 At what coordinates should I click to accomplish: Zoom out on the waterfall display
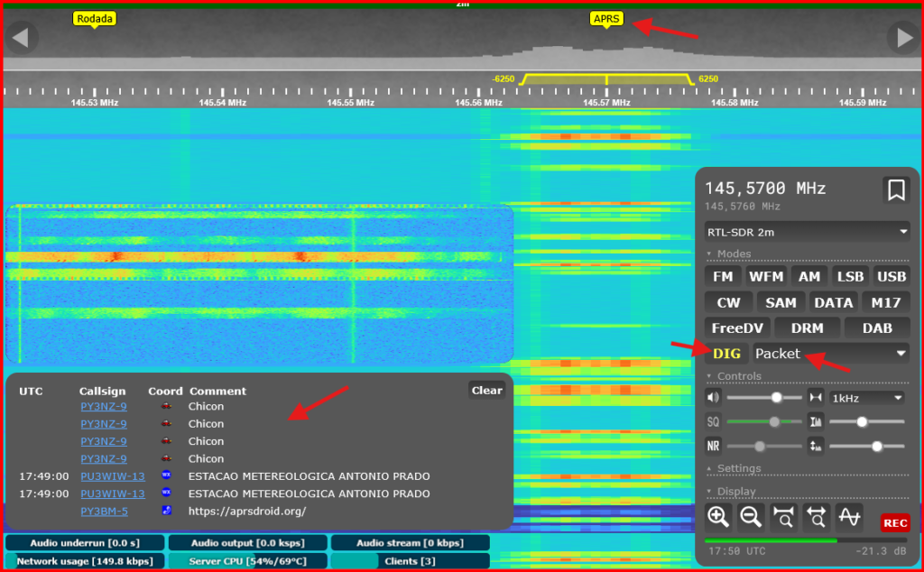pos(751,517)
